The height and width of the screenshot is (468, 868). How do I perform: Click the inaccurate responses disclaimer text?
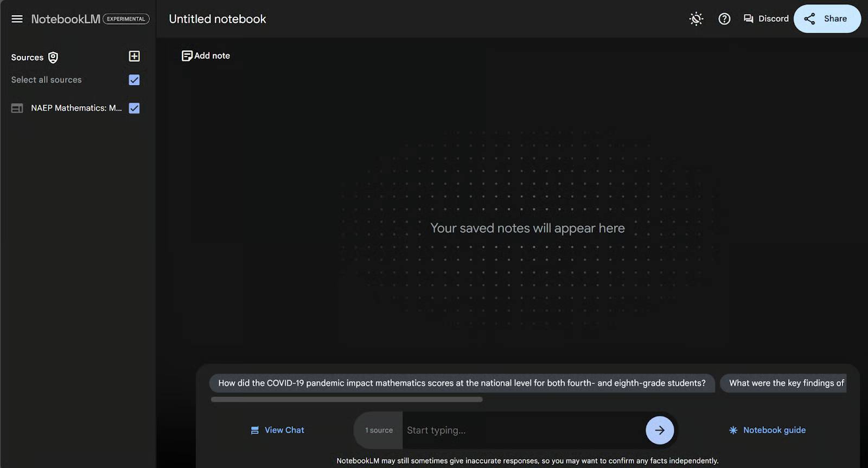(527, 461)
